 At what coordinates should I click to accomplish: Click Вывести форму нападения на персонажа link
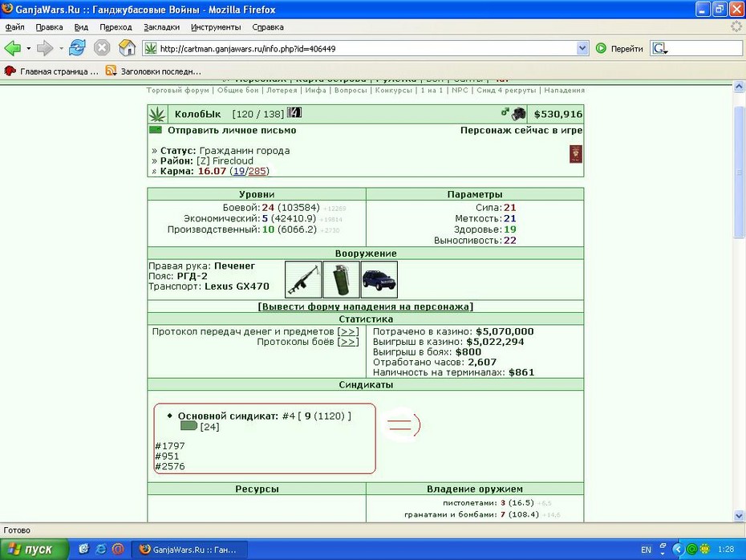[x=366, y=307]
